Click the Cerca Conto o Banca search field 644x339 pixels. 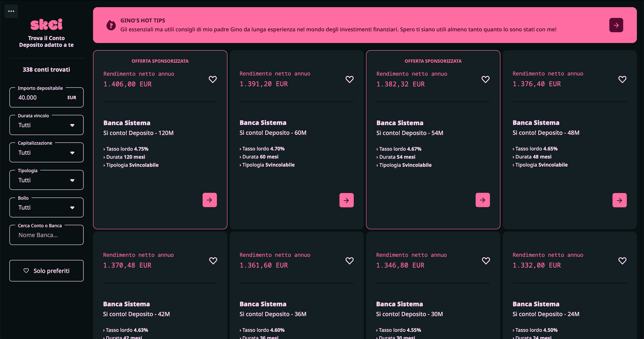tap(46, 235)
